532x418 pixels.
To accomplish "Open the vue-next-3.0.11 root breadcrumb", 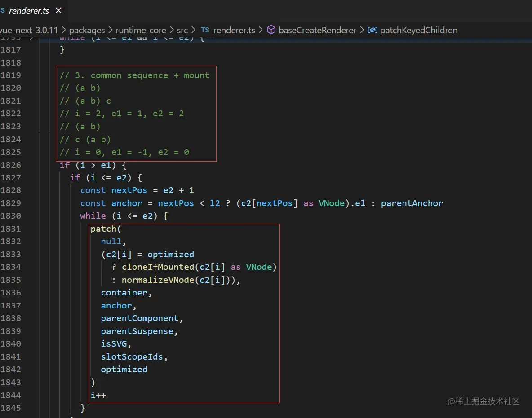I will (x=29, y=30).
